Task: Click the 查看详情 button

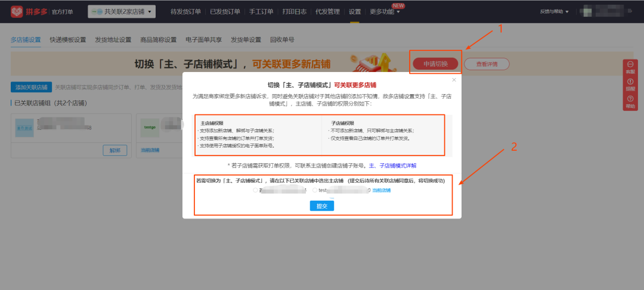Action: pyautogui.click(x=487, y=64)
